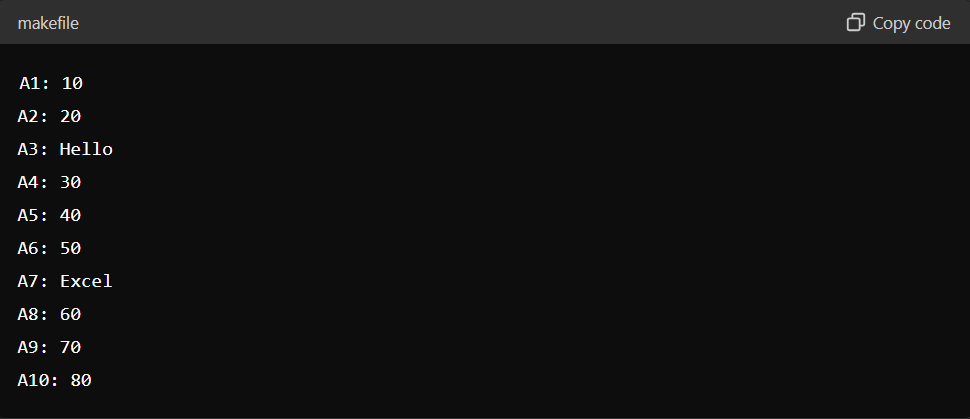Click the line A2: 20
This screenshot has height=419, width=970.
pyautogui.click(x=49, y=116)
